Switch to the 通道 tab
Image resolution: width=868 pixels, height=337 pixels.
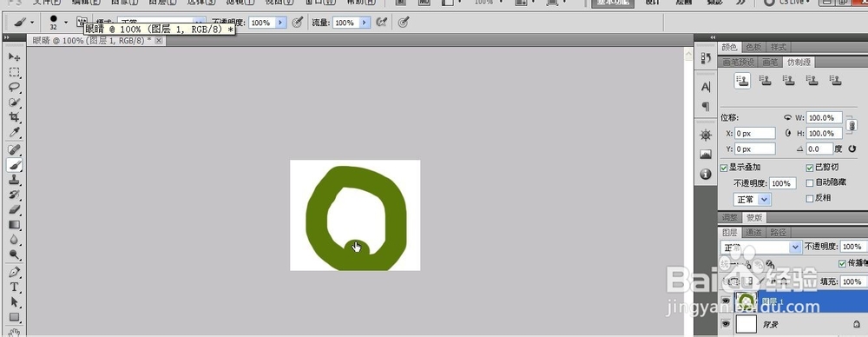point(754,232)
